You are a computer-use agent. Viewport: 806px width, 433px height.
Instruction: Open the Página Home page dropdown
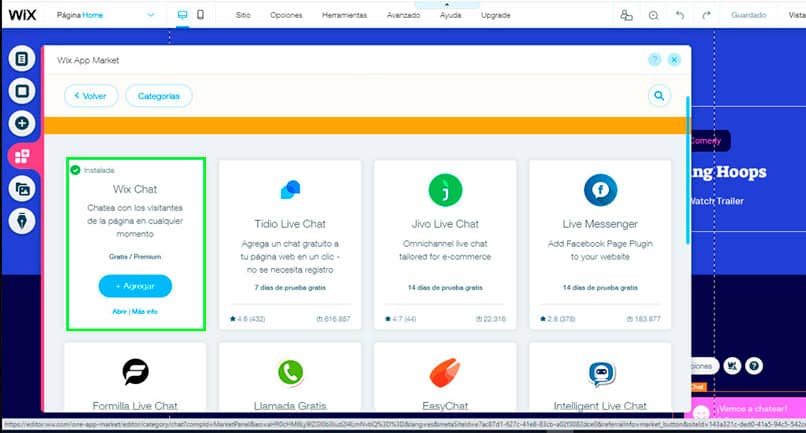tap(105, 15)
